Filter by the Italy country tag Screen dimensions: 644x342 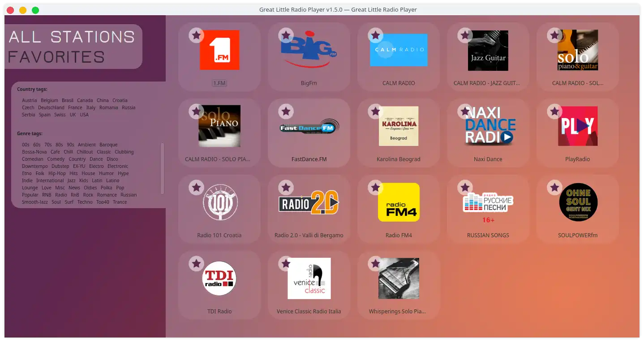(91, 107)
